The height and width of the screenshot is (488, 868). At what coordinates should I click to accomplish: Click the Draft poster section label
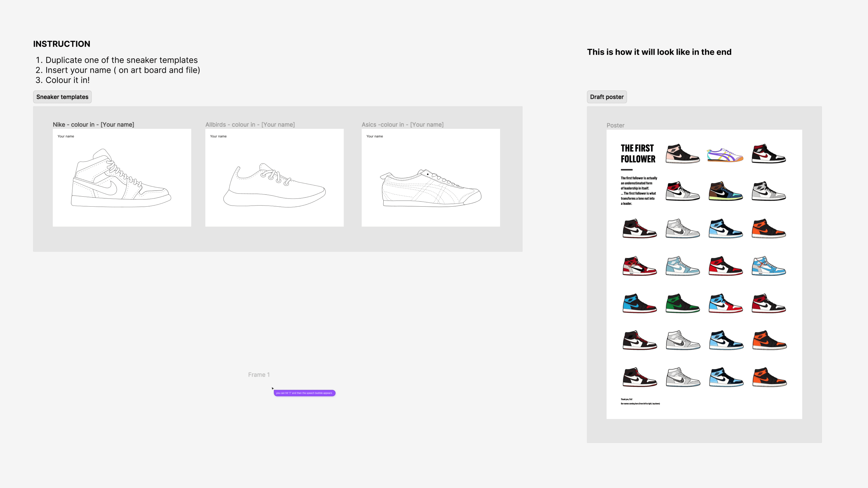606,97
